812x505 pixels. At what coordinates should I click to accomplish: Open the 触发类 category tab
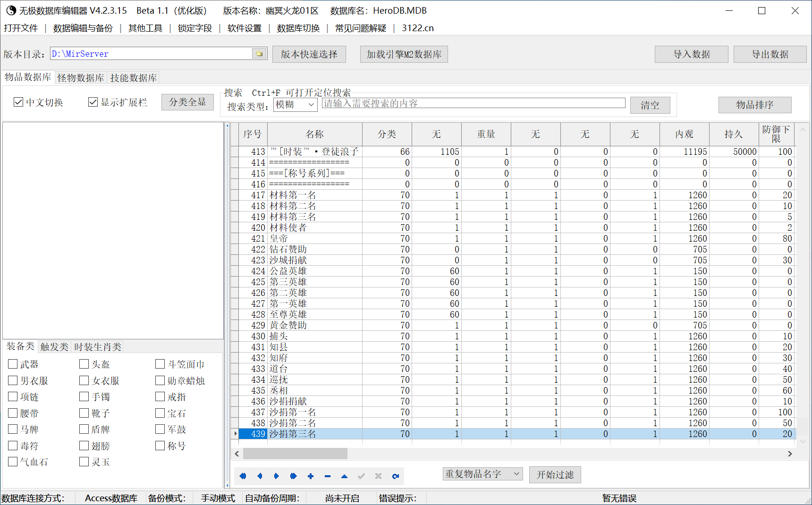point(54,347)
